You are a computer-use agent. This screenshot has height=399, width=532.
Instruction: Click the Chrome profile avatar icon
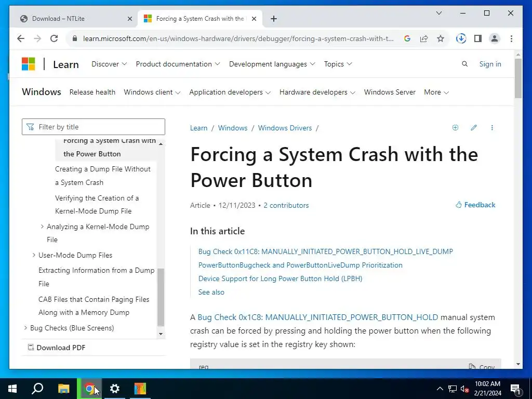(495, 38)
